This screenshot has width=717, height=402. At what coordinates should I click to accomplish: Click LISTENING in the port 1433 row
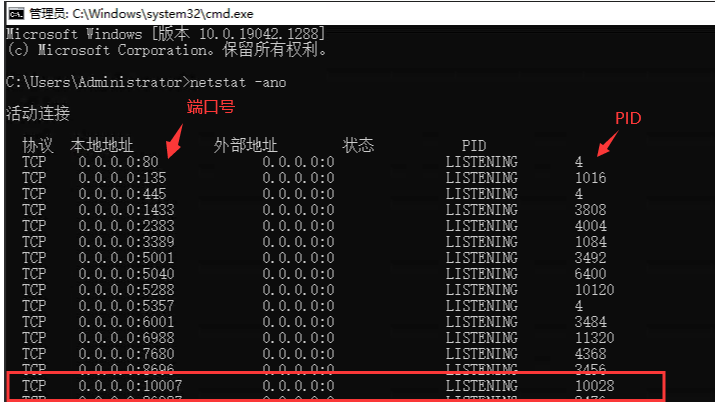(482, 210)
